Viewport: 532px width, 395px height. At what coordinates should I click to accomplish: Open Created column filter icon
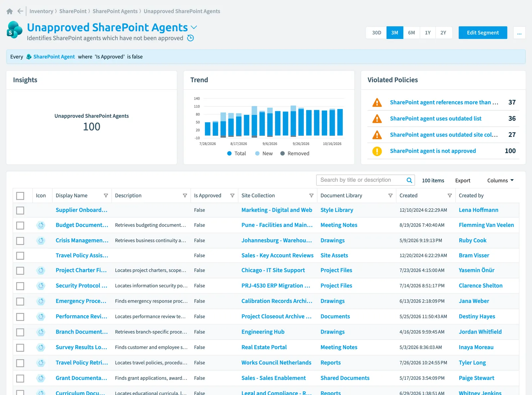pos(450,196)
